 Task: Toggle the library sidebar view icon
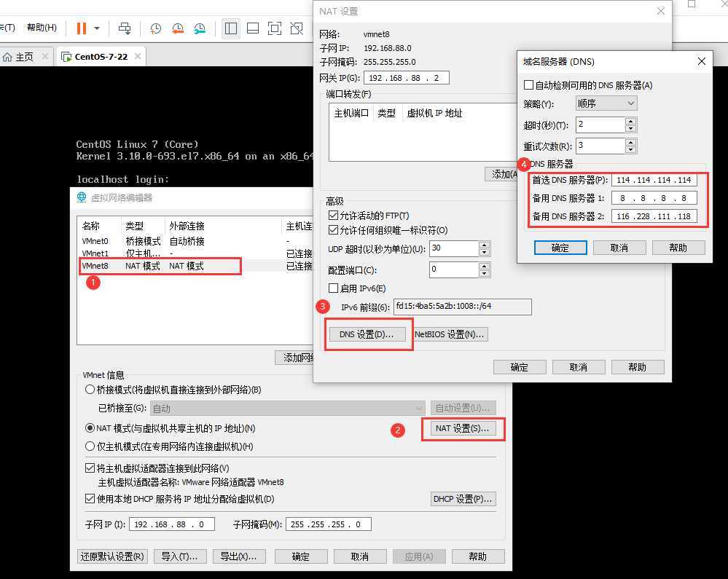pos(231,28)
